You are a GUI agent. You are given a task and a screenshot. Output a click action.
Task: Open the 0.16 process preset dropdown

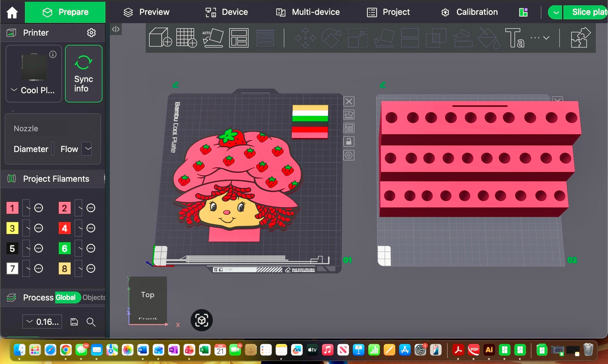coord(42,322)
